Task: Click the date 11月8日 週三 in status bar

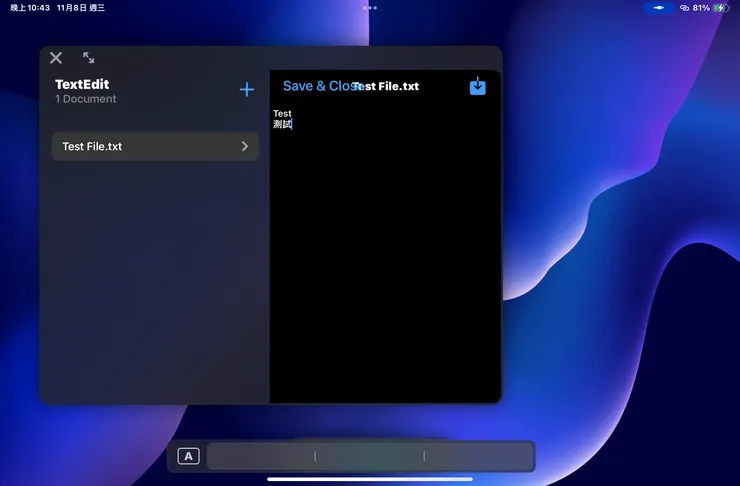Action: [x=81, y=8]
